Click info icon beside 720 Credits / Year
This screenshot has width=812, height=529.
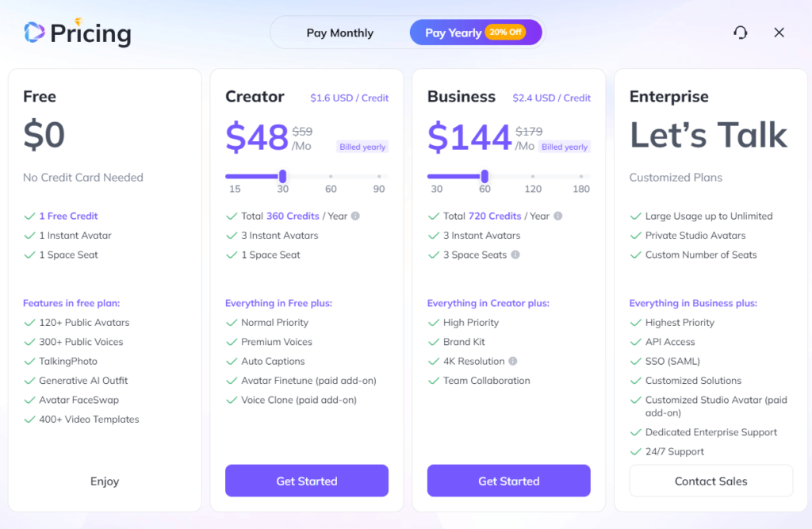point(557,216)
